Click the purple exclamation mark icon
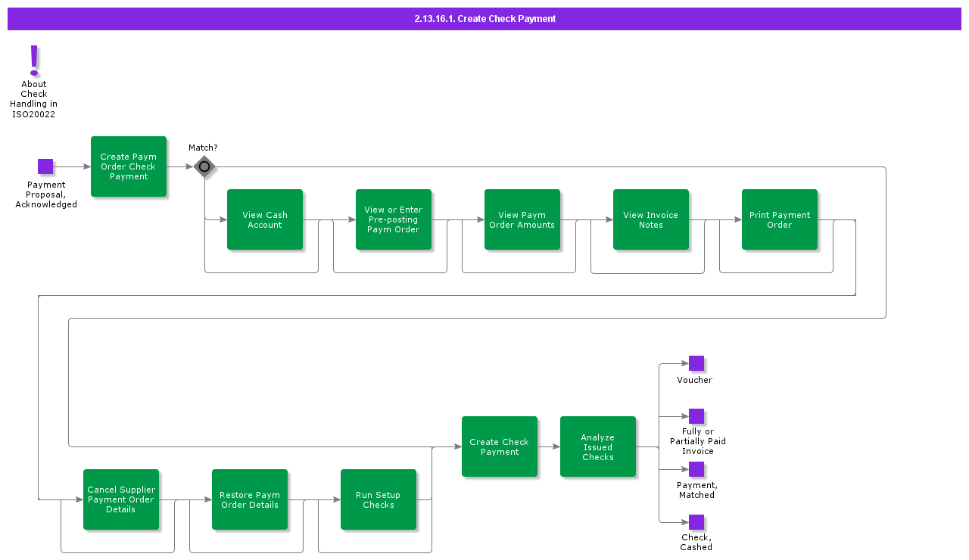969x560 pixels. point(33,61)
